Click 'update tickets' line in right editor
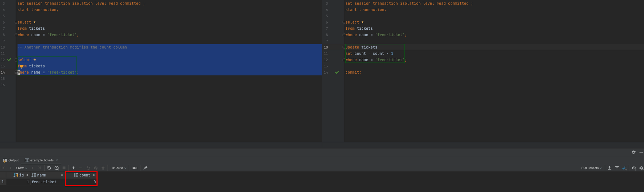This screenshot has height=192, width=644. [361, 47]
